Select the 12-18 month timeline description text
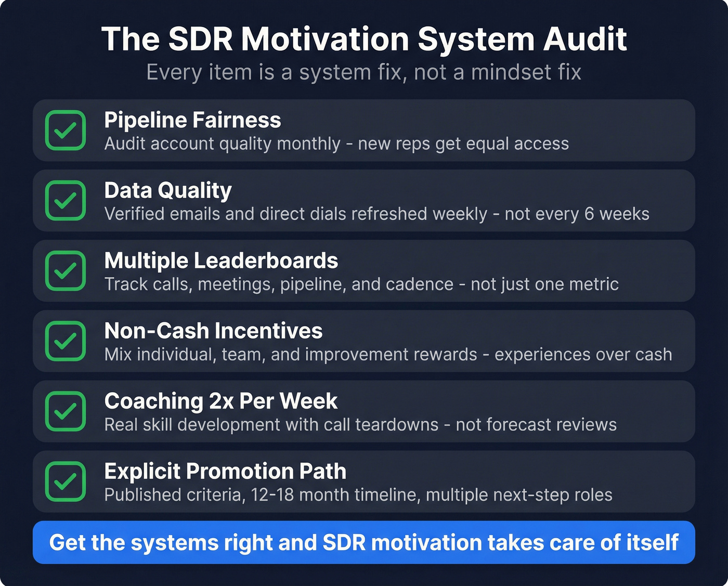728x586 pixels. click(x=358, y=495)
